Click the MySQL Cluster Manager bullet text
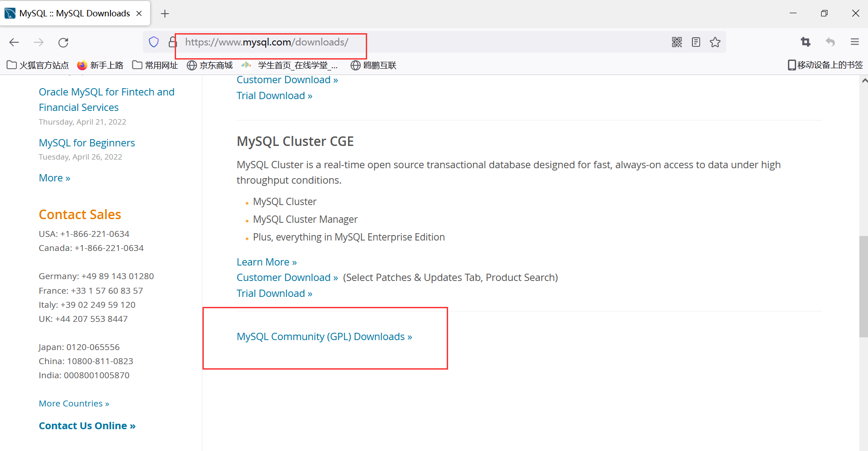 (x=305, y=219)
